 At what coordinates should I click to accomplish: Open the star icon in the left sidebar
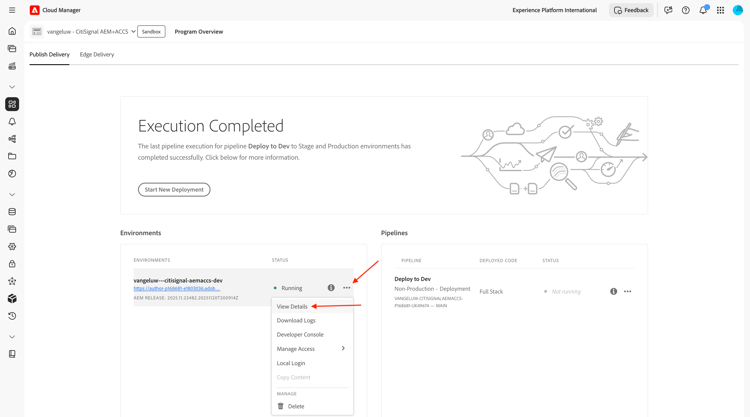pos(12,281)
